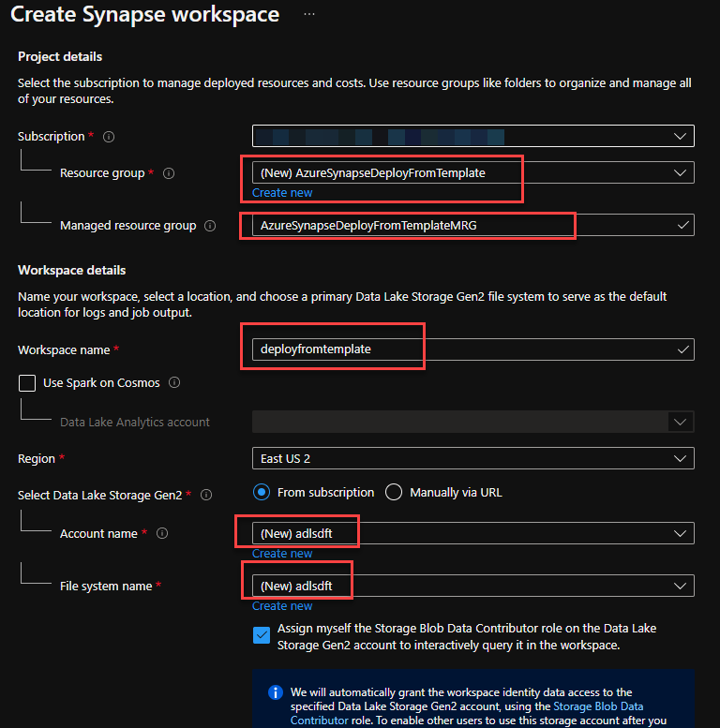720x728 pixels.
Task: Open the Storage Blob Data Contributor link
Action: [x=598, y=706]
